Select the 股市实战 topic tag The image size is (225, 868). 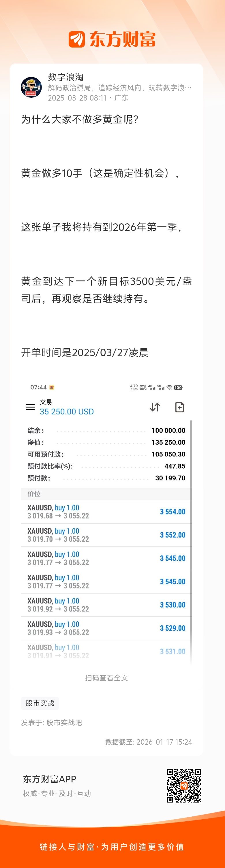[x=40, y=703]
